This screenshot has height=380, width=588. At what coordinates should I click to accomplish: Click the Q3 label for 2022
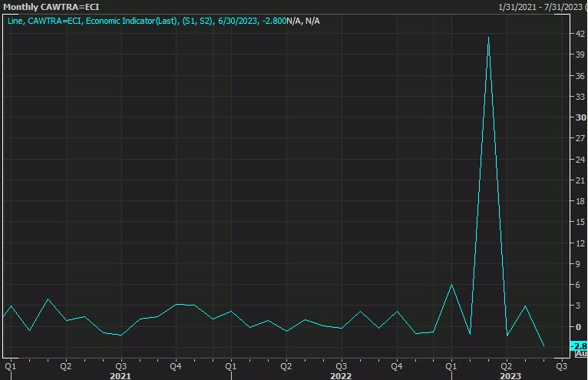(341, 366)
